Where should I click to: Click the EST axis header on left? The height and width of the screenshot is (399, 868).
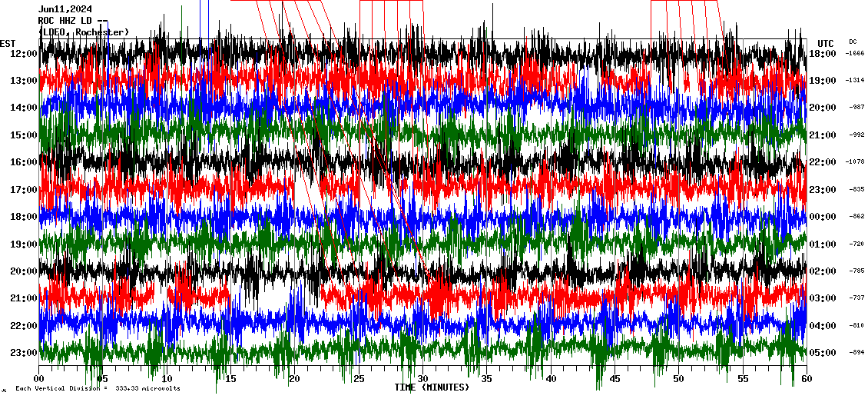pyautogui.click(x=8, y=43)
